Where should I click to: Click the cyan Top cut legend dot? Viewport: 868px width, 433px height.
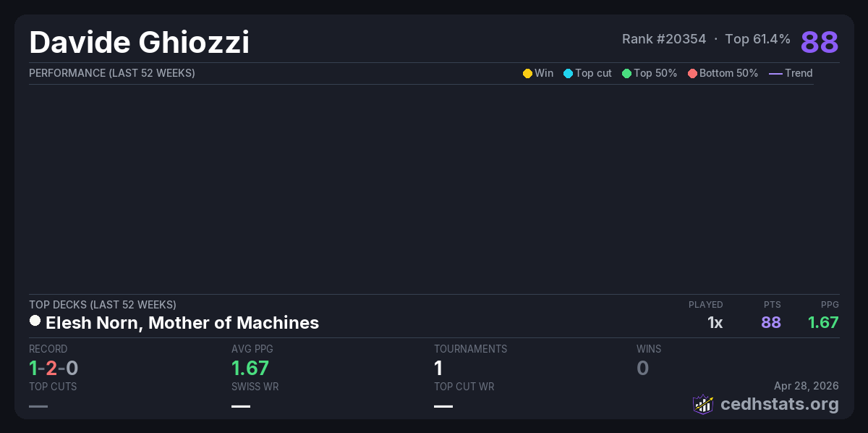click(568, 73)
